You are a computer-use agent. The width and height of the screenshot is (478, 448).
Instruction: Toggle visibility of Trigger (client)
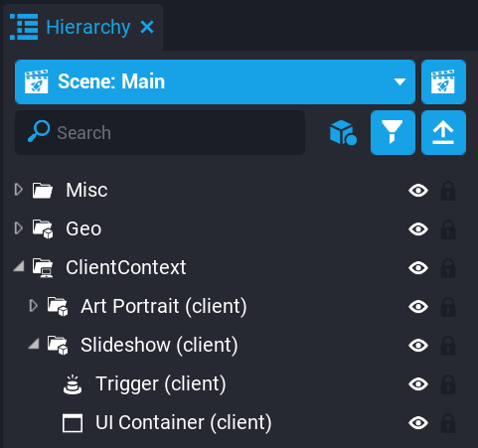point(418,384)
